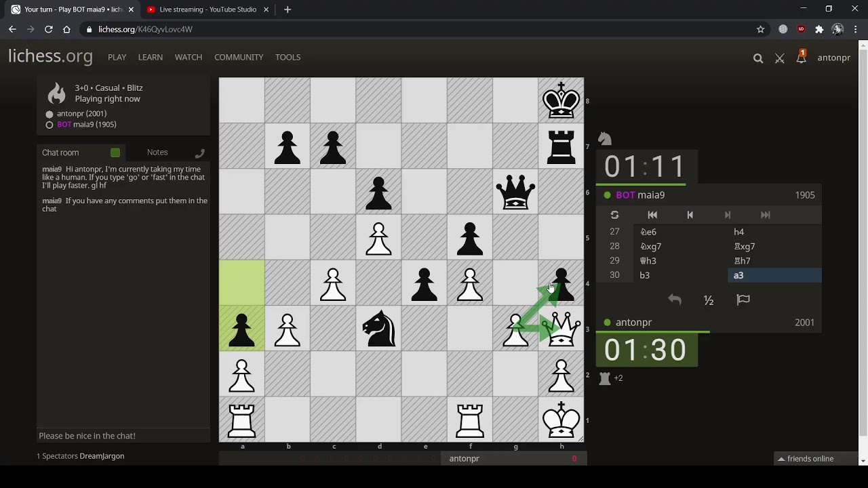Screen dimensions: 868x488
Task: Reload the page
Action: coord(49,29)
